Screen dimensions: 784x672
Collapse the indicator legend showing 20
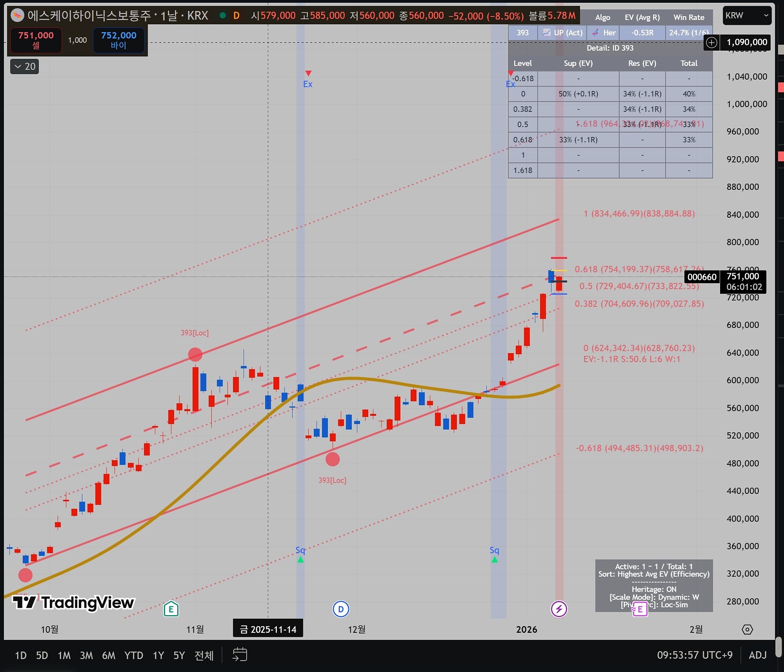tap(24, 67)
